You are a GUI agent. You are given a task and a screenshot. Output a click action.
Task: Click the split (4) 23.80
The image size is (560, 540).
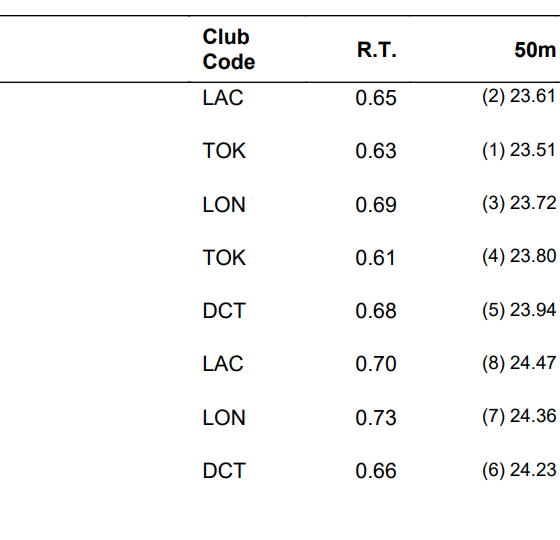click(x=519, y=256)
